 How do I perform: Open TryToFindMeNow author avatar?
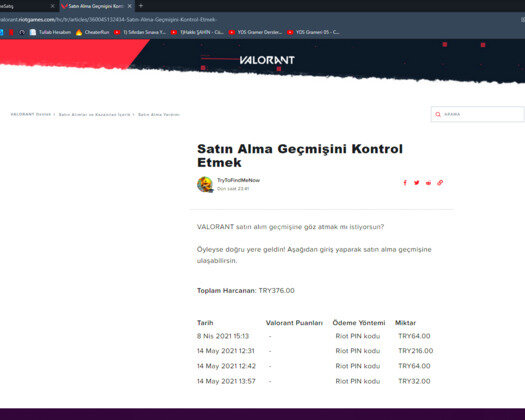[205, 184]
